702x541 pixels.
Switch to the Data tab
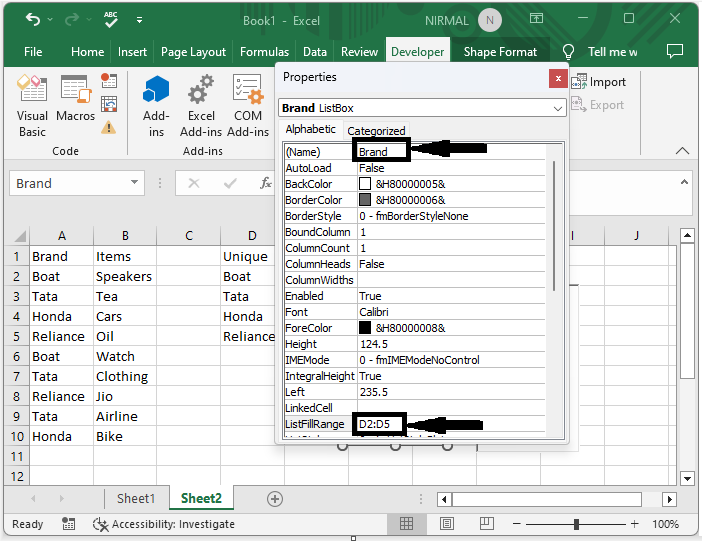(x=315, y=52)
